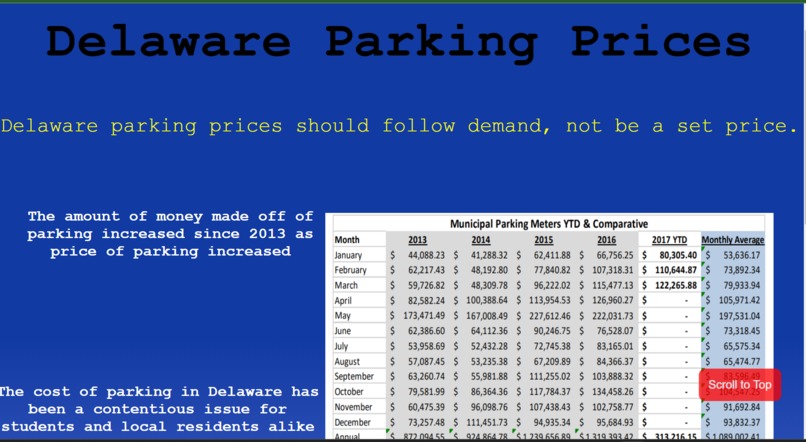This screenshot has width=806, height=442.
Task: Click the May row label
Action: pos(342,316)
